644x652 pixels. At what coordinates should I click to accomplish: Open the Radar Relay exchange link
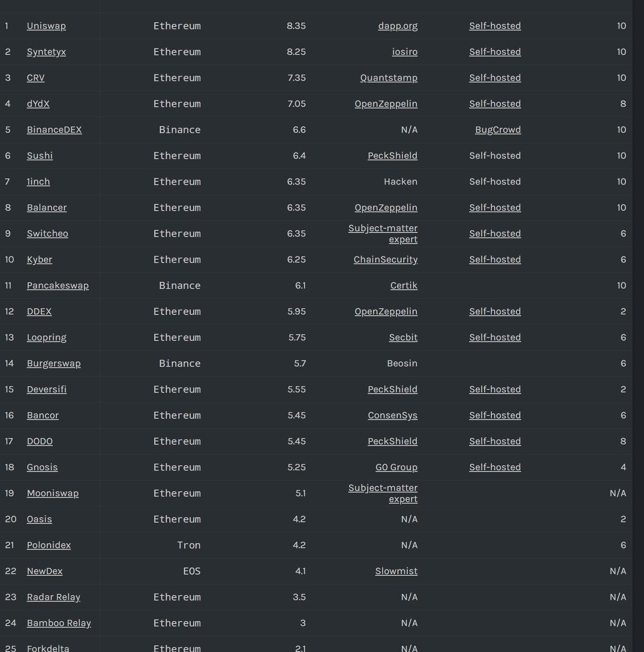pyautogui.click(x=54, y=597)
